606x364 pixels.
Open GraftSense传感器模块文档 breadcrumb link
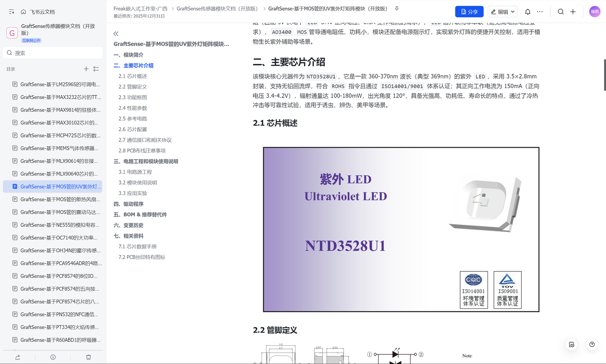pyautogui.click(x=217, y=9)
